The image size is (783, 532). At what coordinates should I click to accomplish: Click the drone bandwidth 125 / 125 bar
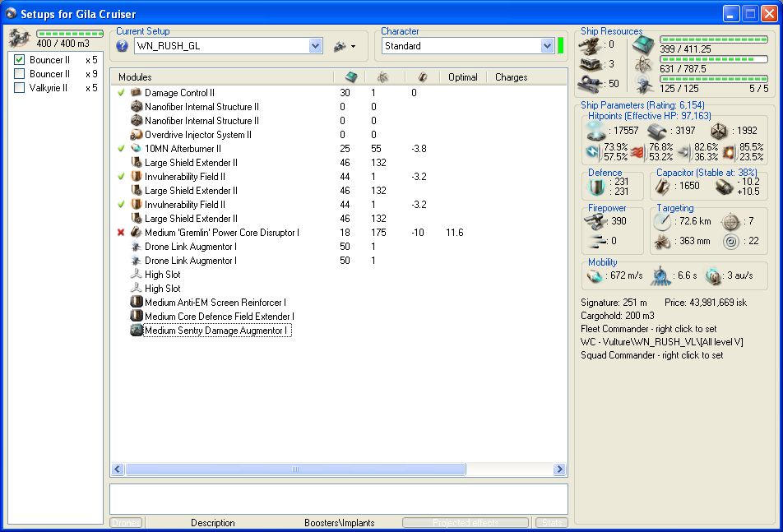[x=714, y=79]
